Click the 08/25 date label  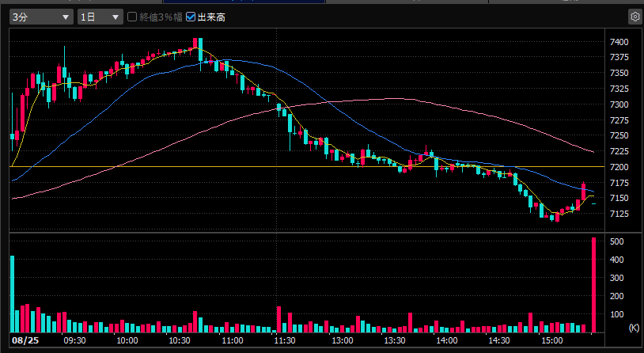pos(25,340)
